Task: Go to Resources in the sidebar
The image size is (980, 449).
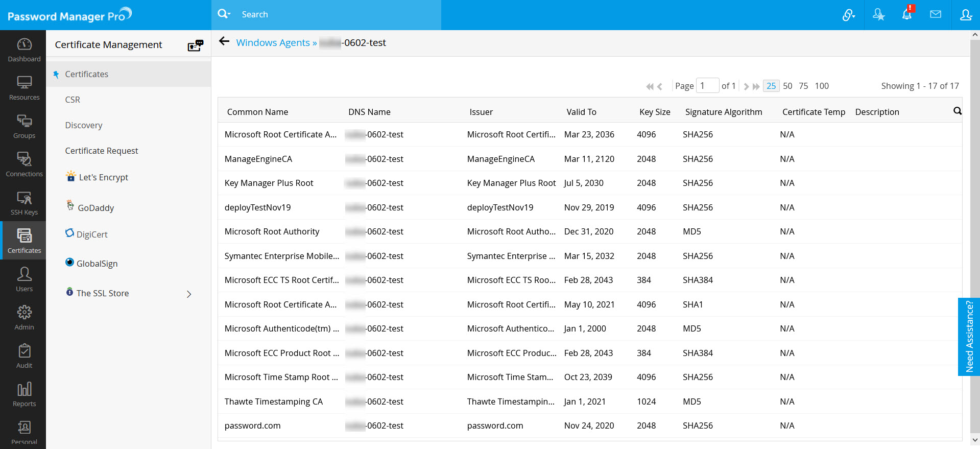Action: pyautogui.click(x=24, y=88)
